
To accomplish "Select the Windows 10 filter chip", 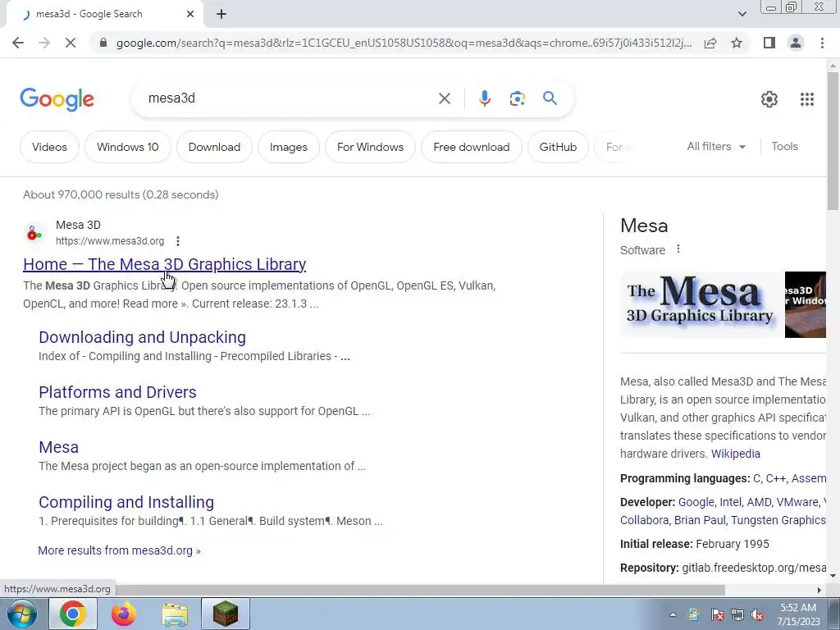I will (x=127, y=147).
